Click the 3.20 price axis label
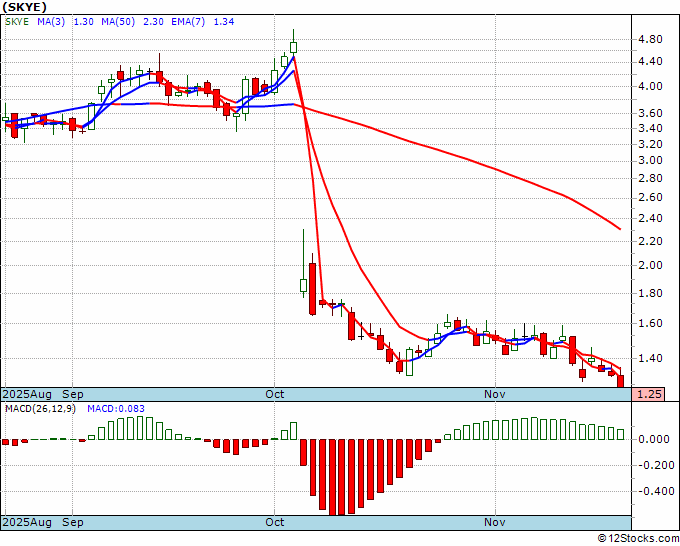 [x=650, y=144]
